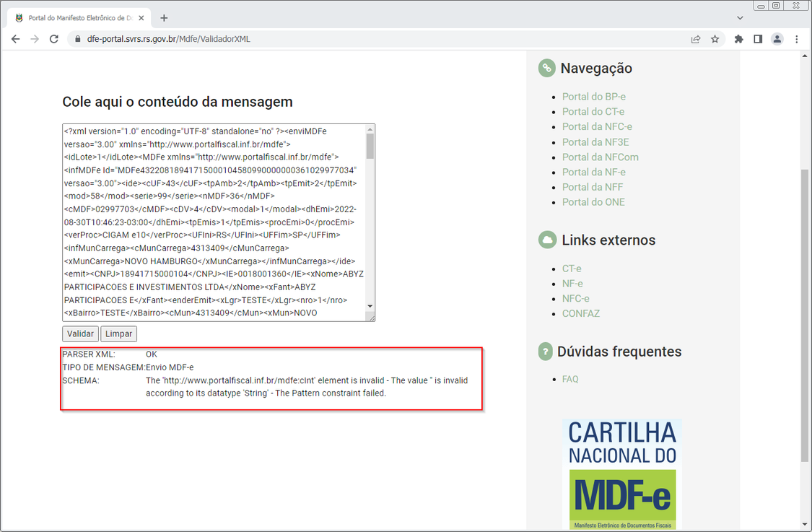
Task: Open the Portal do CT-e link
Action: (593, 111)
